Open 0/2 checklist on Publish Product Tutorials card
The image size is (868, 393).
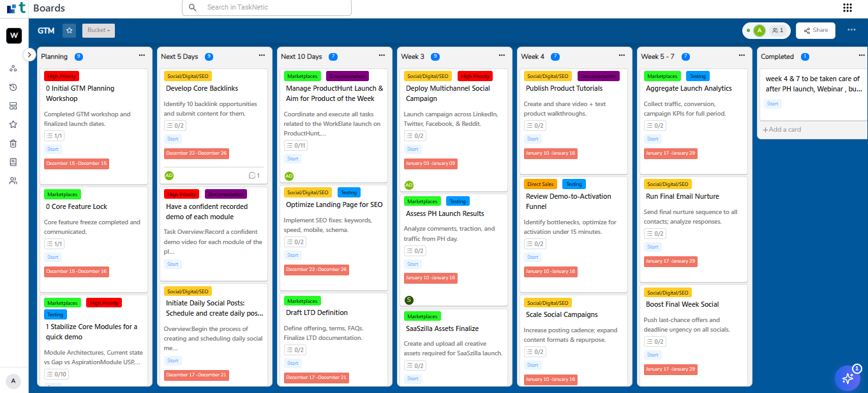[x=535, y=126]
